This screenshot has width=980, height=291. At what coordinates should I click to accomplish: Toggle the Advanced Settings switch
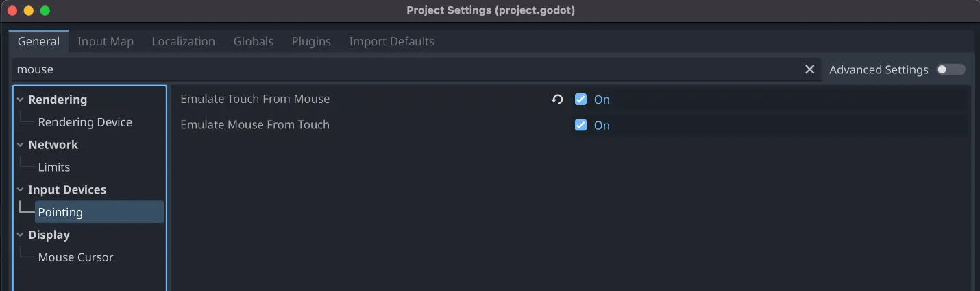point(951,69)
